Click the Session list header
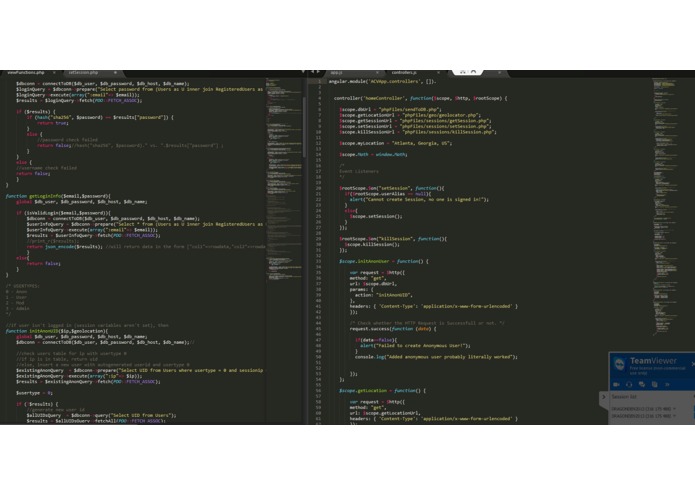Viewport: 695px width, 494px height. point(624,397)
